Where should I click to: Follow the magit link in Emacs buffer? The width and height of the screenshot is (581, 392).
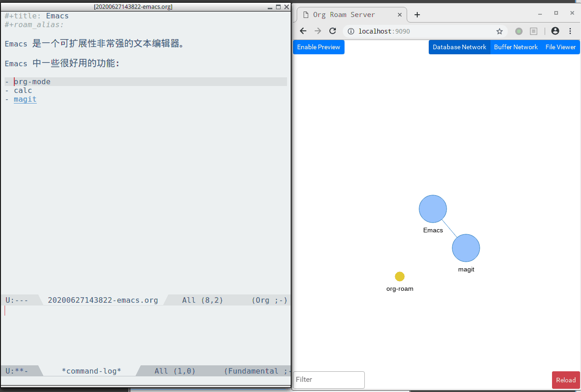tap(25, 99)
